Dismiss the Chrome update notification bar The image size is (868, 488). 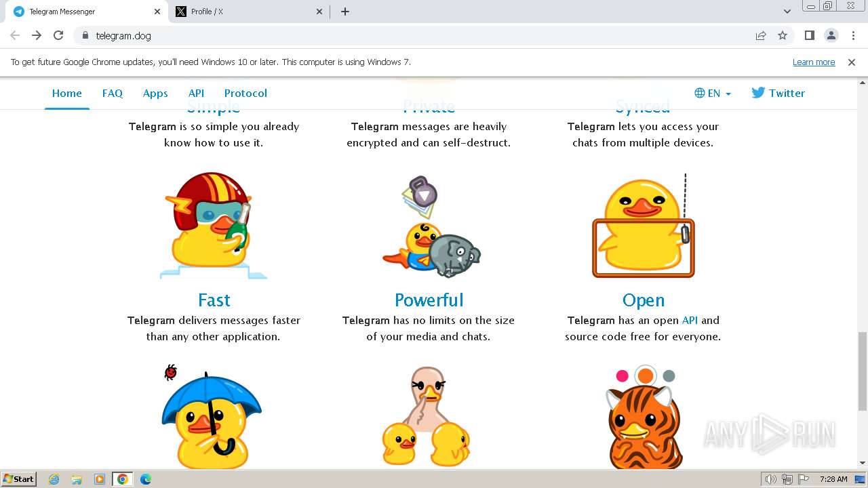tap(852, 62)
